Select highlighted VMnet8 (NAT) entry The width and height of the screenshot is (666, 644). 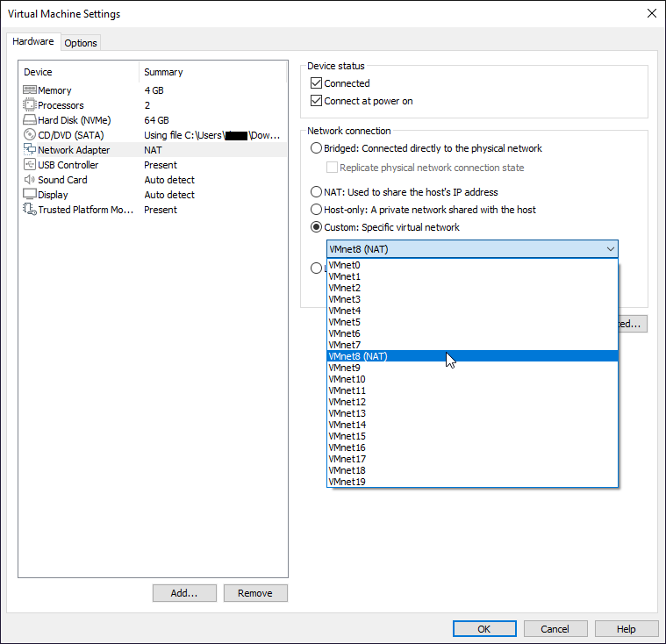472,356
